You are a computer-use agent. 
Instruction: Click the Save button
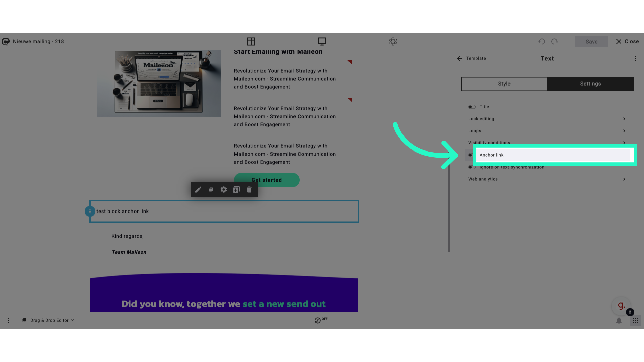pyautogui.click(x=592, y=41)
